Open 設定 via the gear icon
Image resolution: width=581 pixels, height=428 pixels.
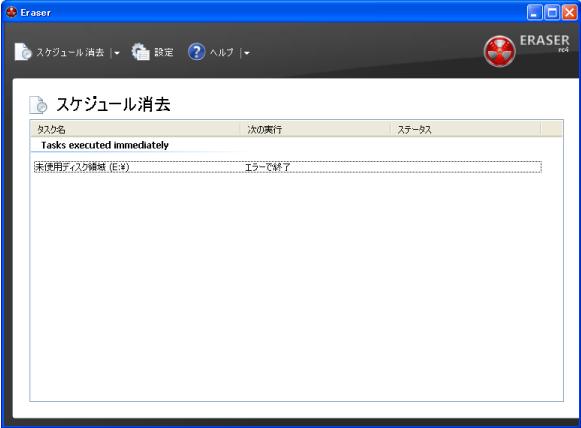pos(140,52)
